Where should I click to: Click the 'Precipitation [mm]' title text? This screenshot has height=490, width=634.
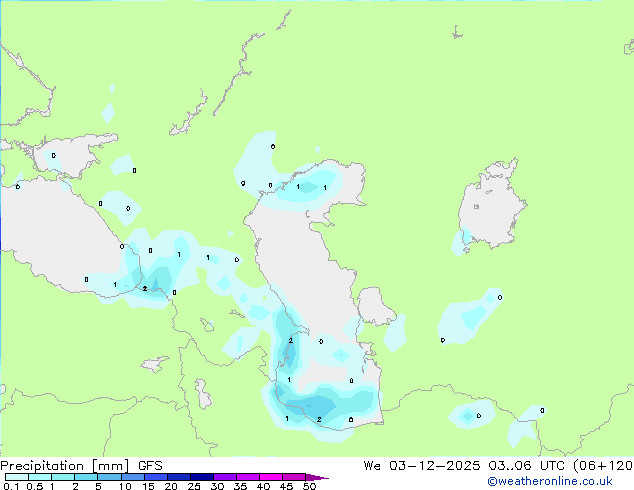click(x=65, y=466)
